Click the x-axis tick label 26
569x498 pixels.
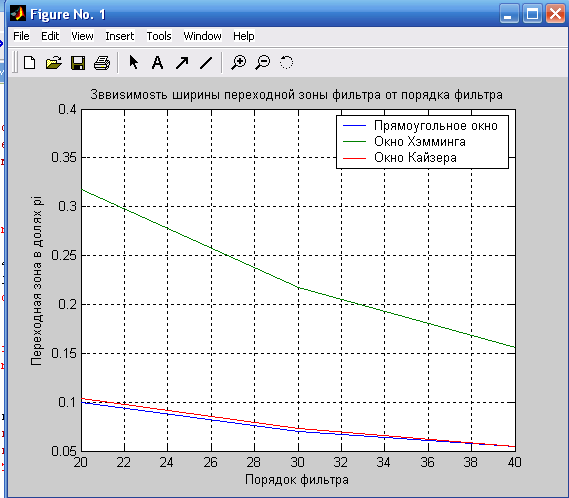pyautogui.click(x=210, y=462)
